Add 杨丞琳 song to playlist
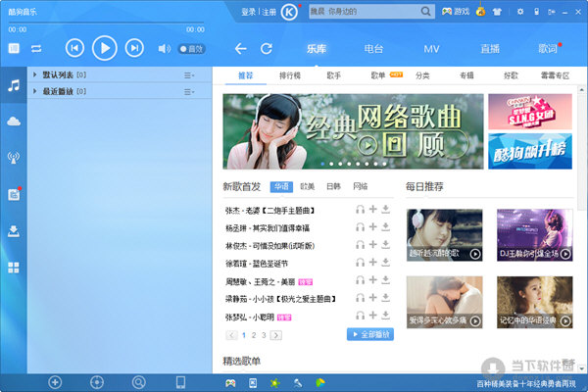The width and height of the screenshot is (588, 392). coord(372,226)
